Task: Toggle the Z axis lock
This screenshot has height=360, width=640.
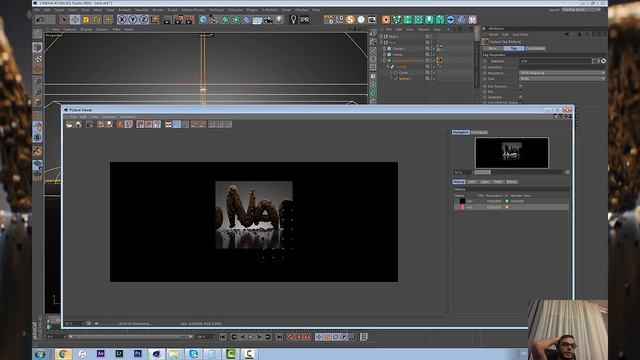Action: [144, 19]
